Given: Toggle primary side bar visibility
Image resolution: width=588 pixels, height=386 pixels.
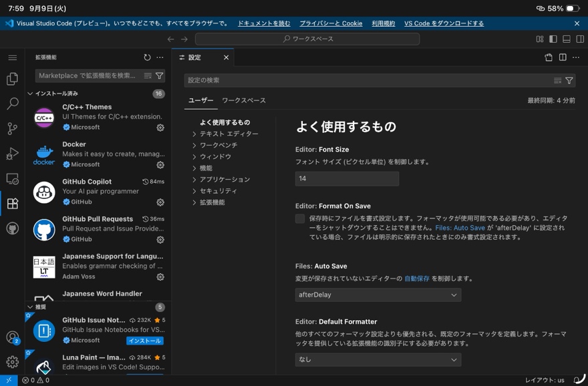Looking at the screenshot, I should click(553, 39).
